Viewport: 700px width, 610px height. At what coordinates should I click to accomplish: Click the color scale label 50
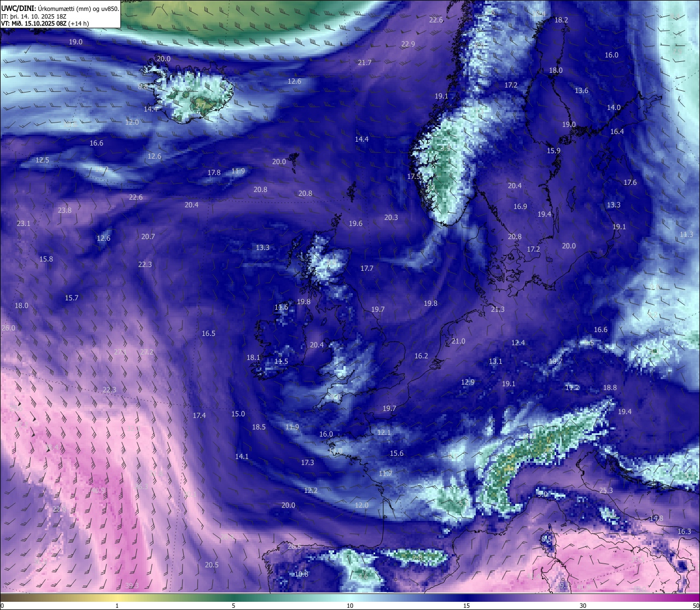click(x=695, y=606)
